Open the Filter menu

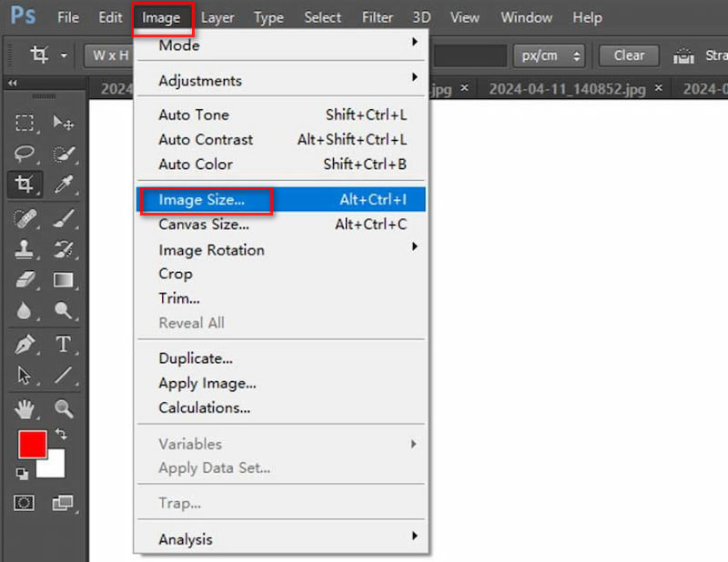pyautogui.click(x=377, y=17)
